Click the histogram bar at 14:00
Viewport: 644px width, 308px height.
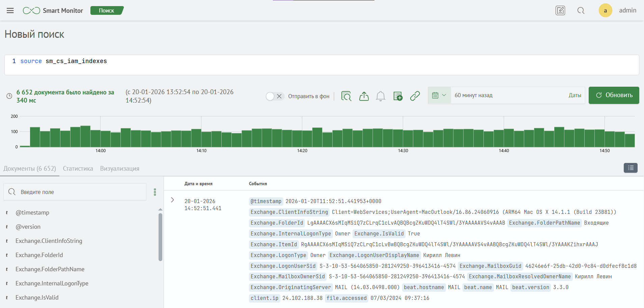106,139
